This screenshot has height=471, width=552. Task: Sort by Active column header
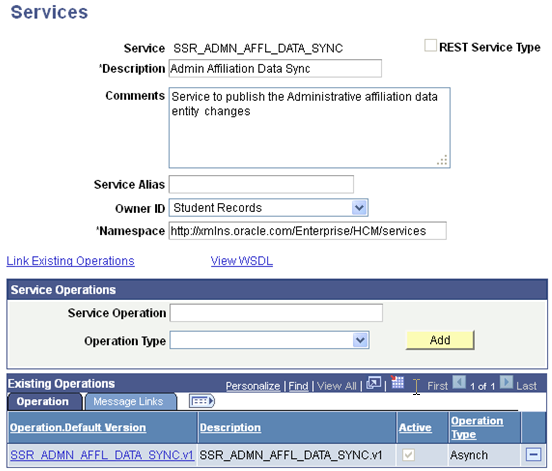point(415,427)
